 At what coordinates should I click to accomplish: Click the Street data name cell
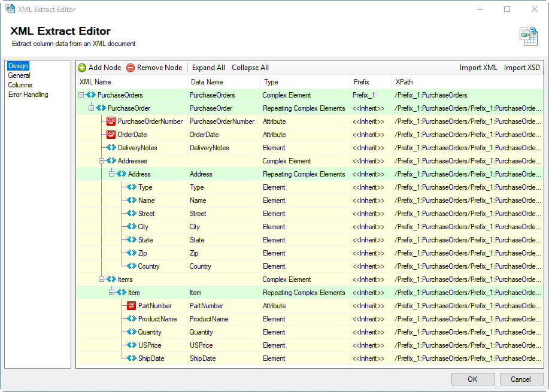pyautogui.click(x=224, y=214)
